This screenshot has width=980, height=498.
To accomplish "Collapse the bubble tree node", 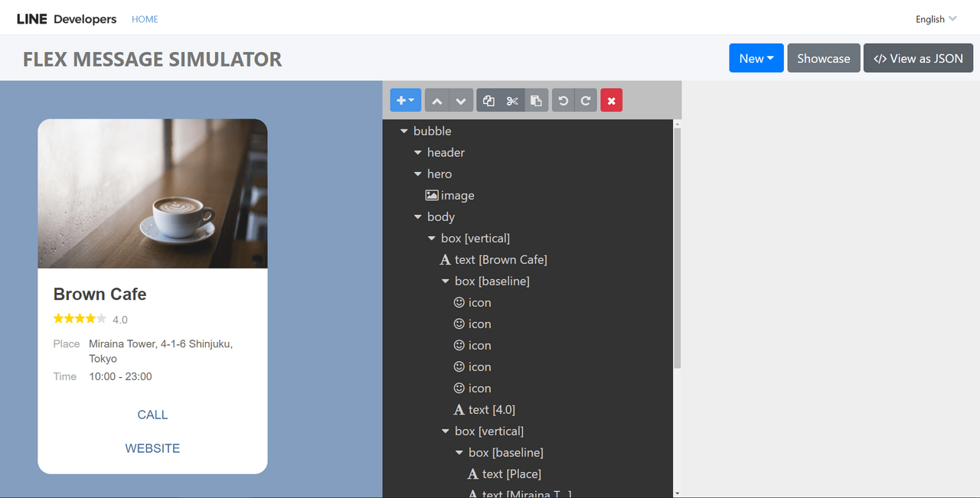I will tap(403, 132).
